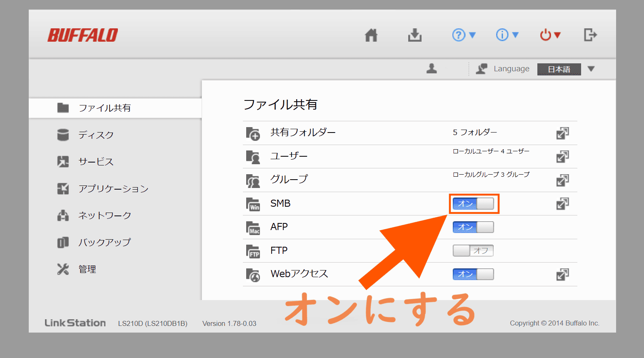Viewport: 644px width, 358px height.
Task: Open shared folder settings popup icon
Action: (x=562, y=133)
